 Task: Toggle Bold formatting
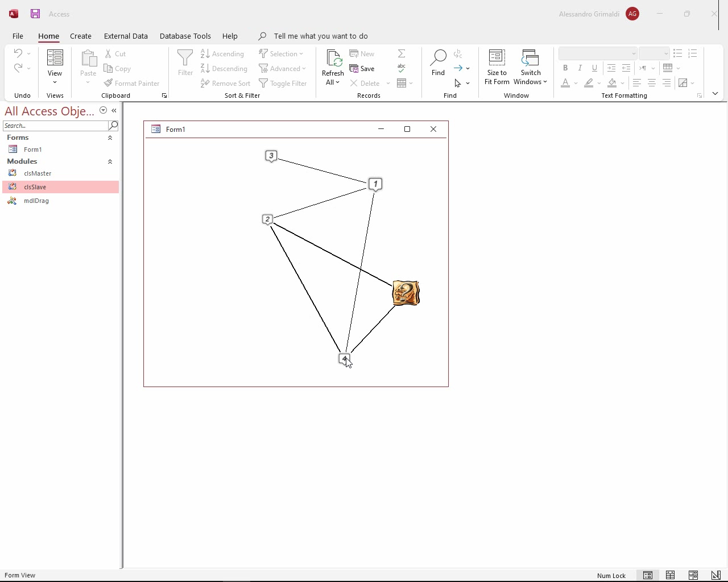pos(565,68)
